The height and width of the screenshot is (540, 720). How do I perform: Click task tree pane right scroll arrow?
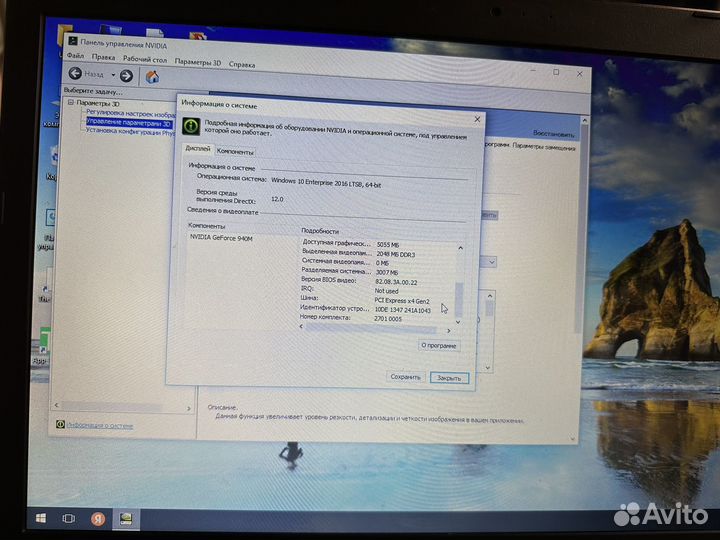tap(188, 408)
